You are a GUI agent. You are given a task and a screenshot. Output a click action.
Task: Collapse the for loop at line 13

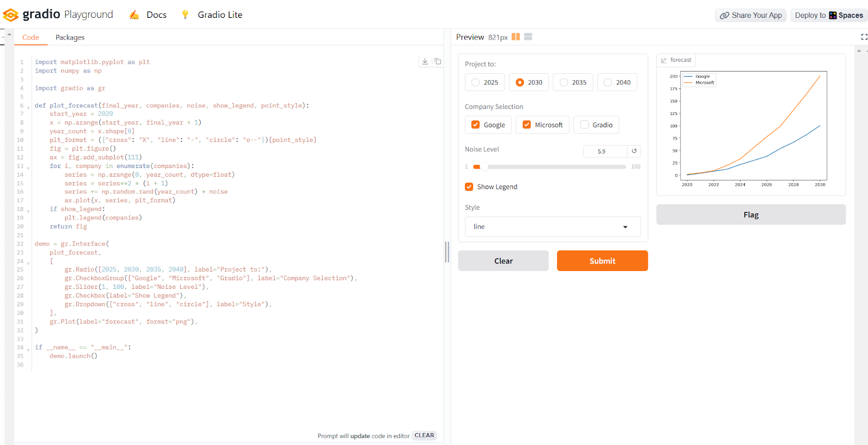click(28, 167)
